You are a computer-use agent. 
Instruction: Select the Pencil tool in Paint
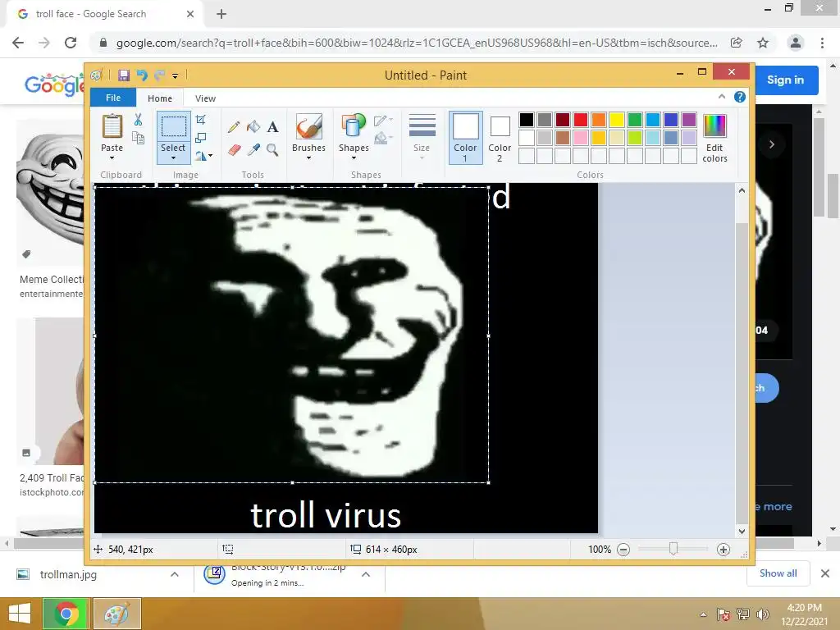tap(234, 127)
